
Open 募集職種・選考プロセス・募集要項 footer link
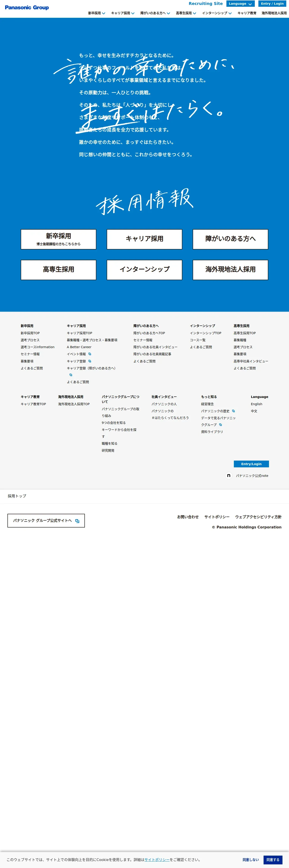click(92, 340)
